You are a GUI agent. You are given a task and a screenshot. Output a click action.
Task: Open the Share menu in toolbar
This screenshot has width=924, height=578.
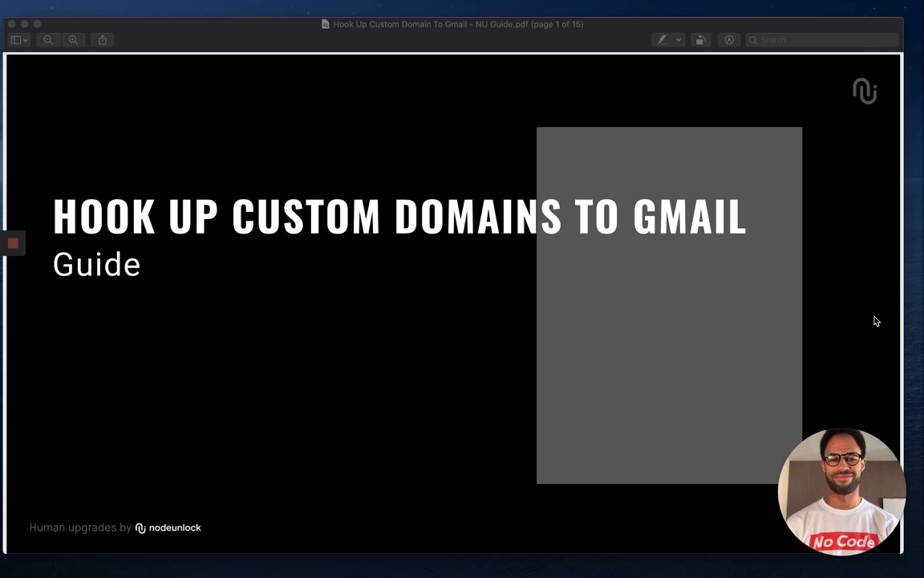point(103,40)
